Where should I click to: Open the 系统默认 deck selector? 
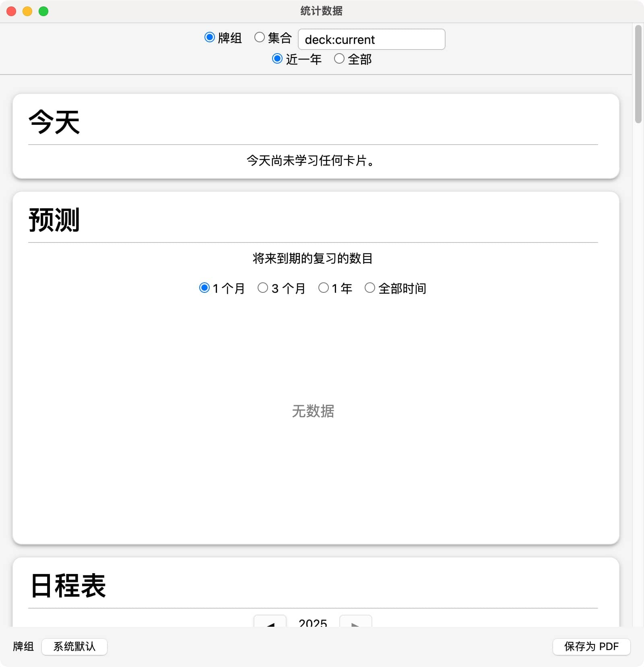tap(74, 646)
